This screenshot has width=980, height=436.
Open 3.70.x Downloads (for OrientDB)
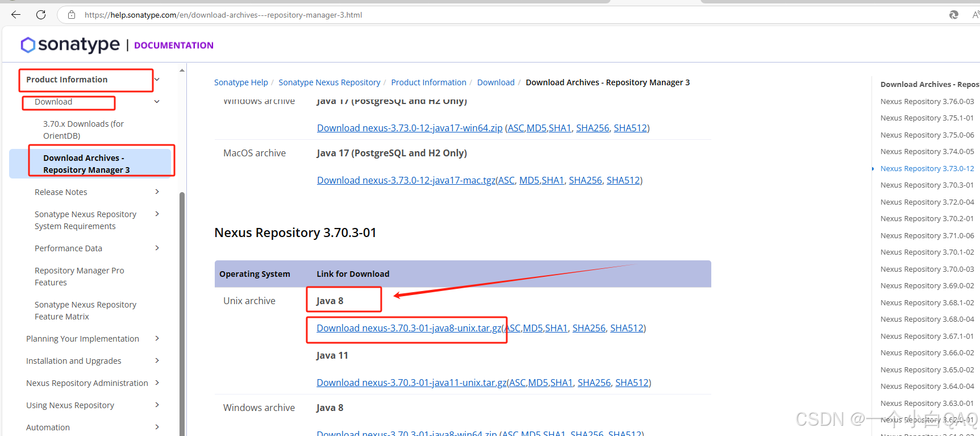coord(84,130)
